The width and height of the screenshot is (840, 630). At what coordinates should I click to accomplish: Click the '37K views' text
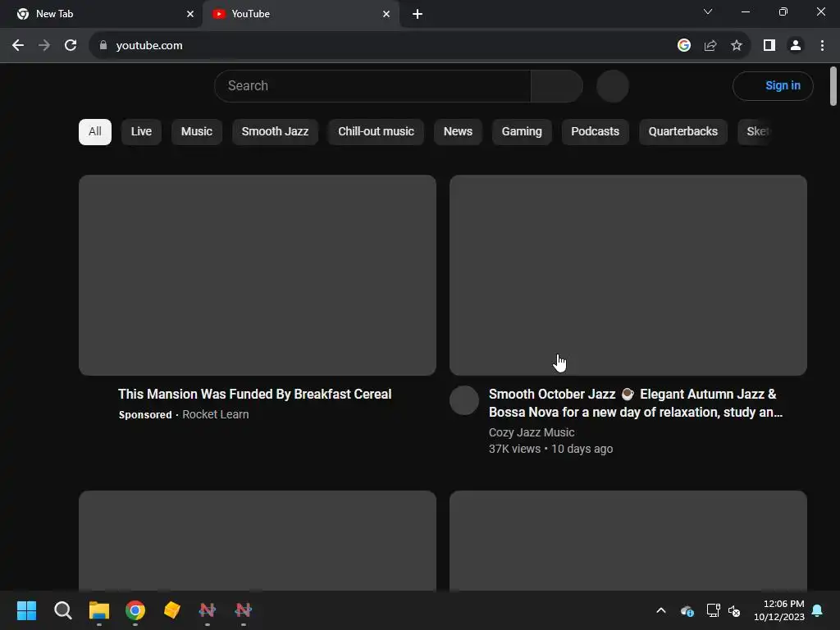click(x=514, y=449)
